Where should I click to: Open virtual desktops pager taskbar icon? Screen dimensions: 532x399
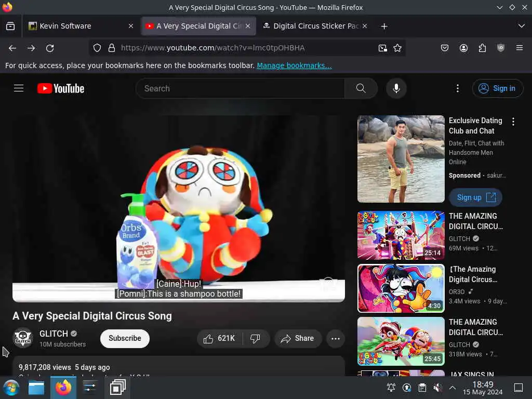[x=118, y=388]
